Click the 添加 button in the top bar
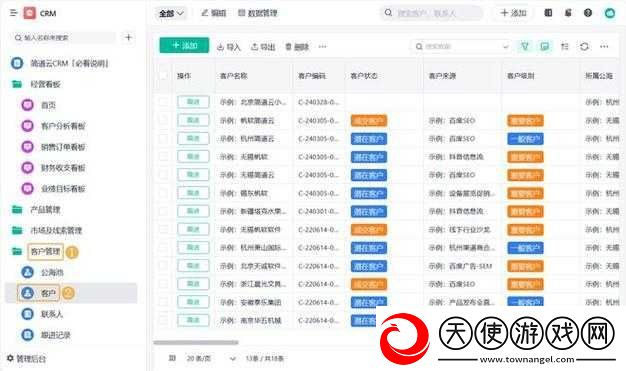Viewport: 626px width, 371px height. [513, 13]
